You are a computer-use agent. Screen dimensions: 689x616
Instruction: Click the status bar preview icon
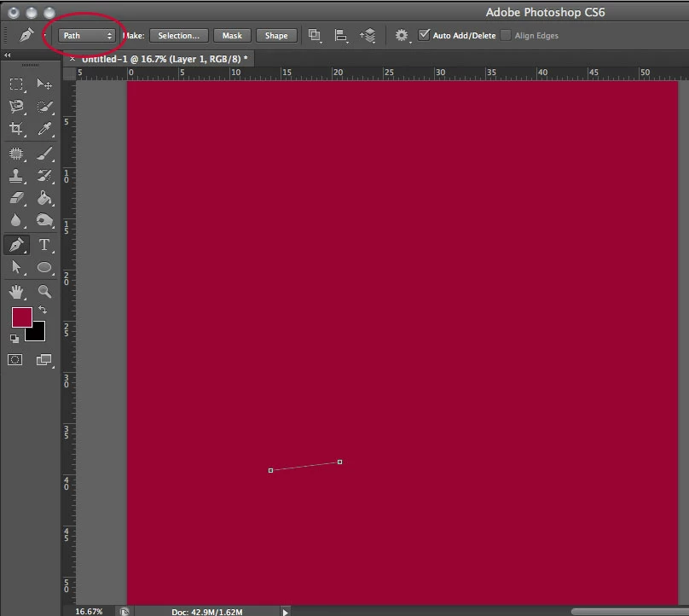click(124, 611)
